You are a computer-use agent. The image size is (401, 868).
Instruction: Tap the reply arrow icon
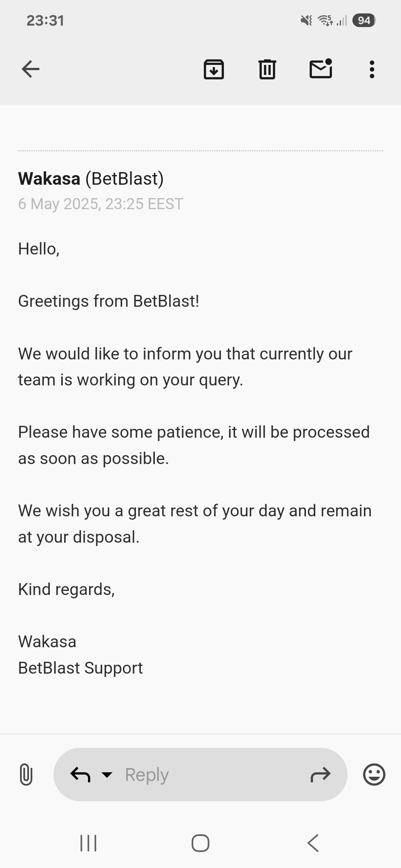pyautogui.click(x=80, y=775)
